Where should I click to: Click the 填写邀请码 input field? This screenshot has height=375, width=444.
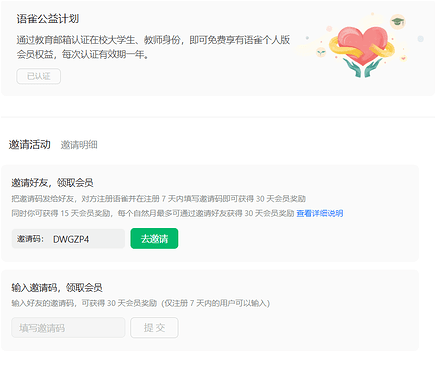click(68, 328)
